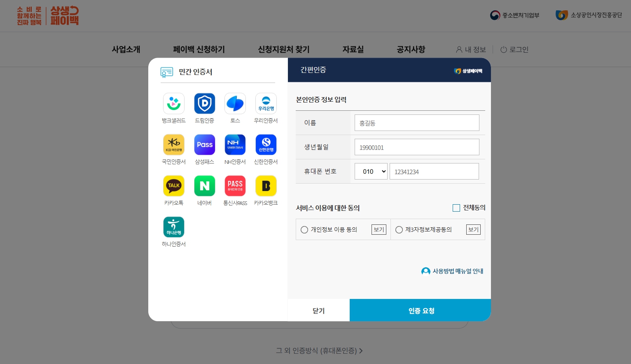Screen dimensions: 631x364
Task: View the 제3자정보제공동의 terms (보기)
Action: click(473, 230)
